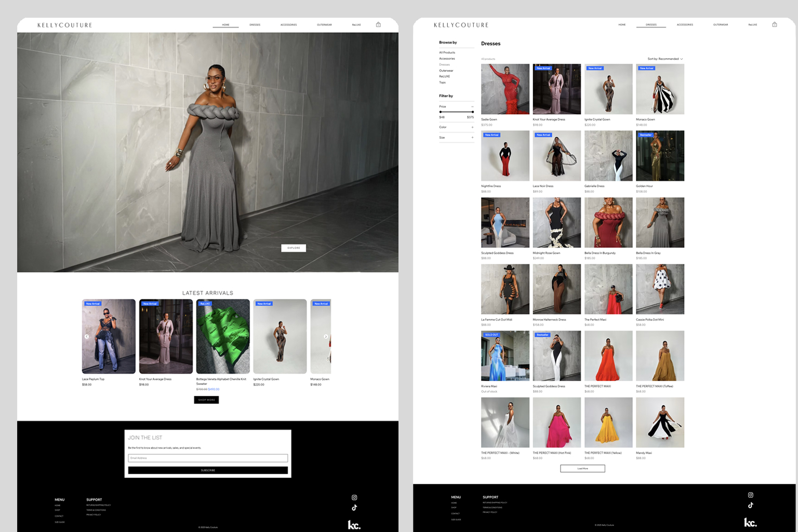Click the Email Address input field
This screenshot has width=798, height=532.
click(207, 458)
